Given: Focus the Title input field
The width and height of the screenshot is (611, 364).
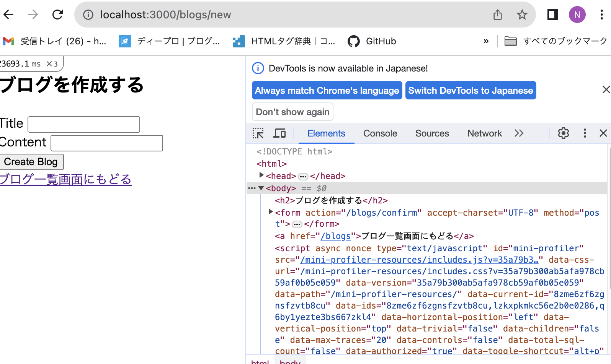Looking at the screenshot, I should click(84, 124).
